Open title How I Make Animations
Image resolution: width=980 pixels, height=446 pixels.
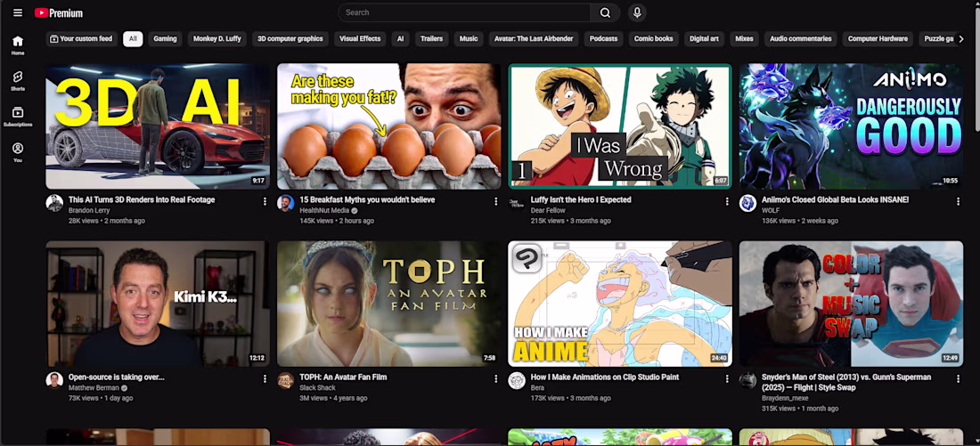(604, 377)
